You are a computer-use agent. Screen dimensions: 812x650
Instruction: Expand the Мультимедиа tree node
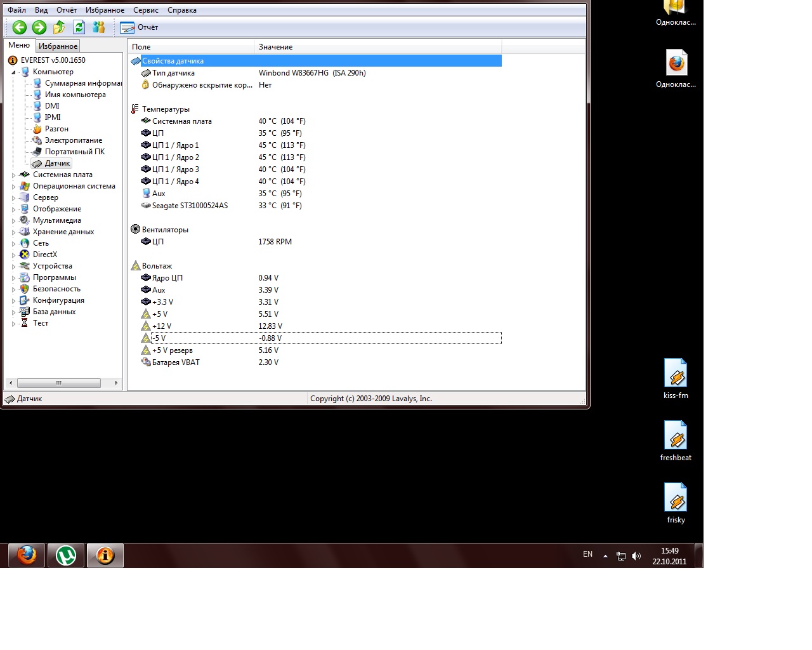(x=13, y=221)
